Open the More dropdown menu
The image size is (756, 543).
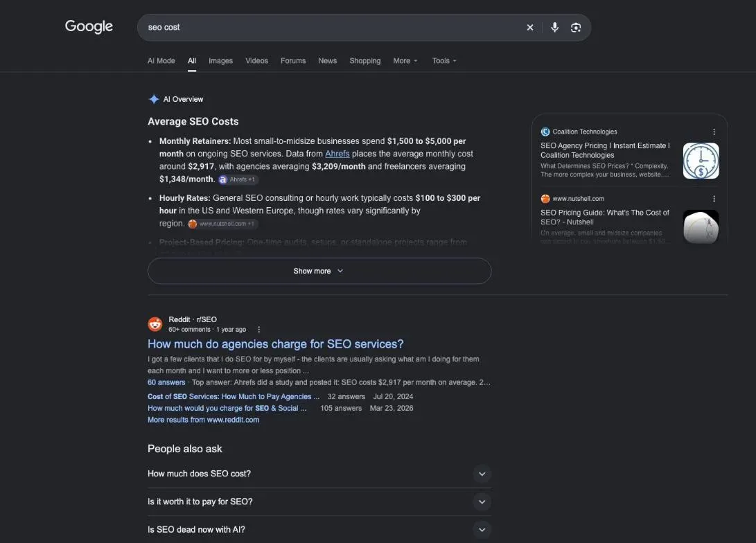tap(405, 61)
